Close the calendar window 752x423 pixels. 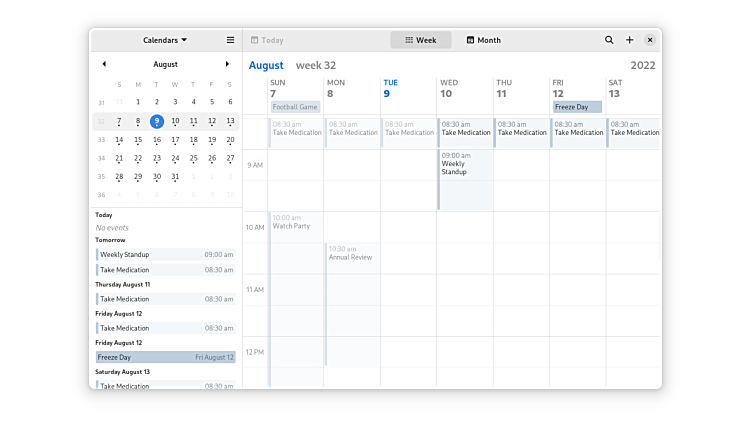(650, 40)
